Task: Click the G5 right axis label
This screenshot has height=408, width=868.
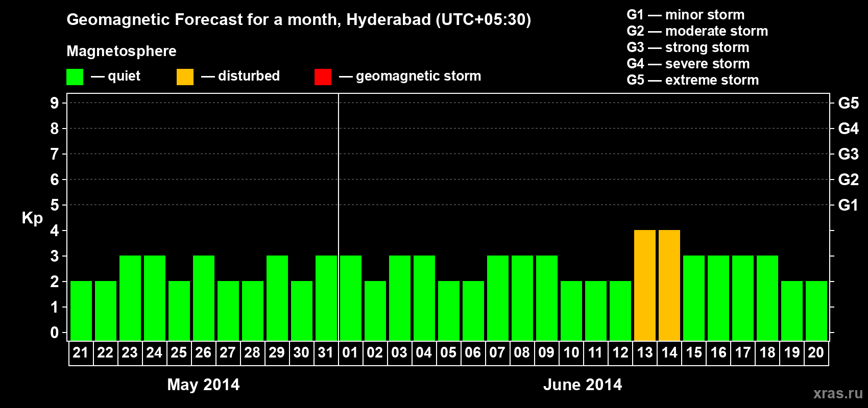Action: point(849,103)
